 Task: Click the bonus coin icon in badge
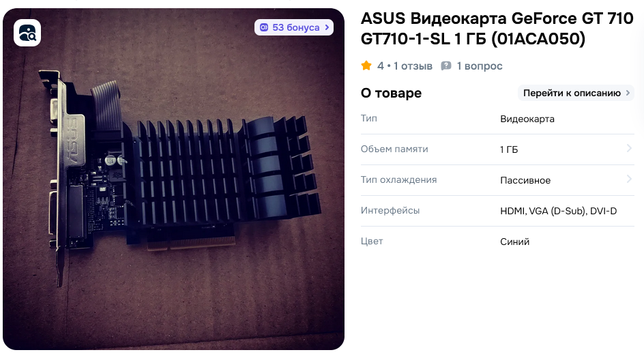[x=264, y=27]
